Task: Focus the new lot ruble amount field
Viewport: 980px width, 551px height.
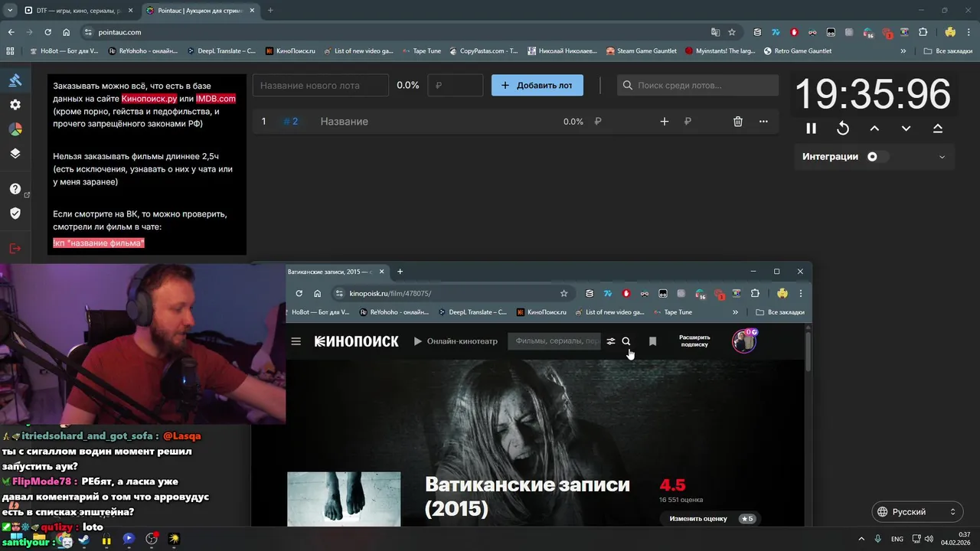Action: [456, 85]
